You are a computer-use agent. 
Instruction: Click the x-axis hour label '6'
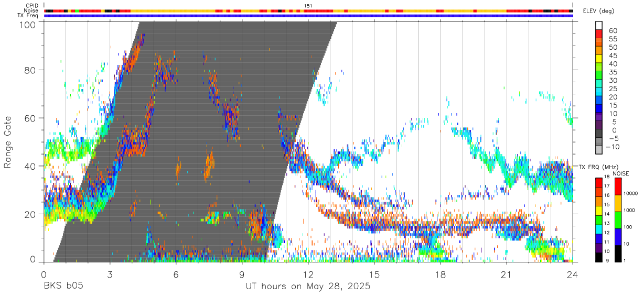pyautogui.click(x=176, y=274)
